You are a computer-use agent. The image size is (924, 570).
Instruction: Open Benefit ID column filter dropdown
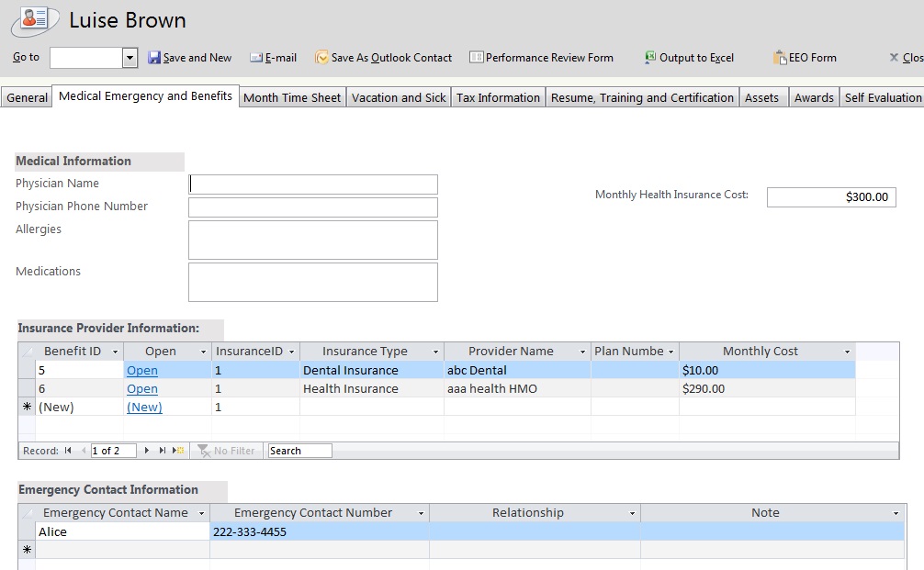coord(115,352)
